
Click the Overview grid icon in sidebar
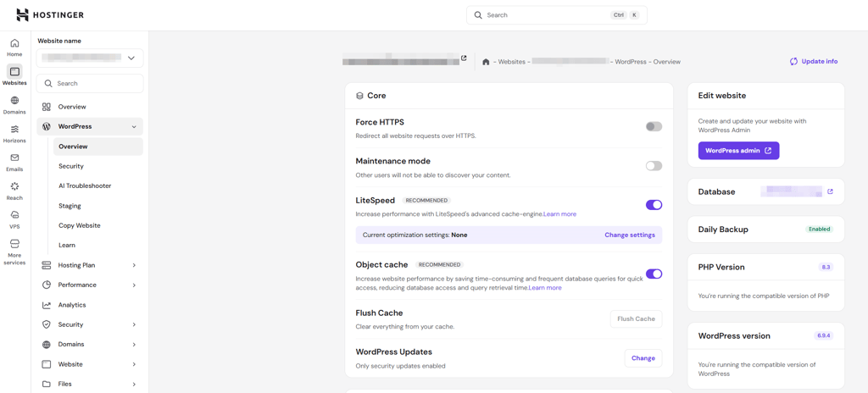coord(47,107)
